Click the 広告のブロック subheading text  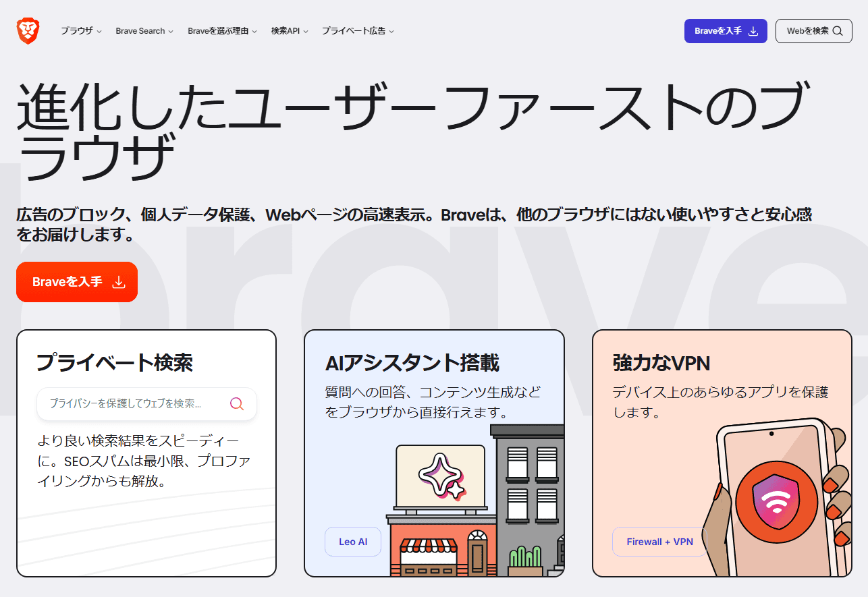414,225
